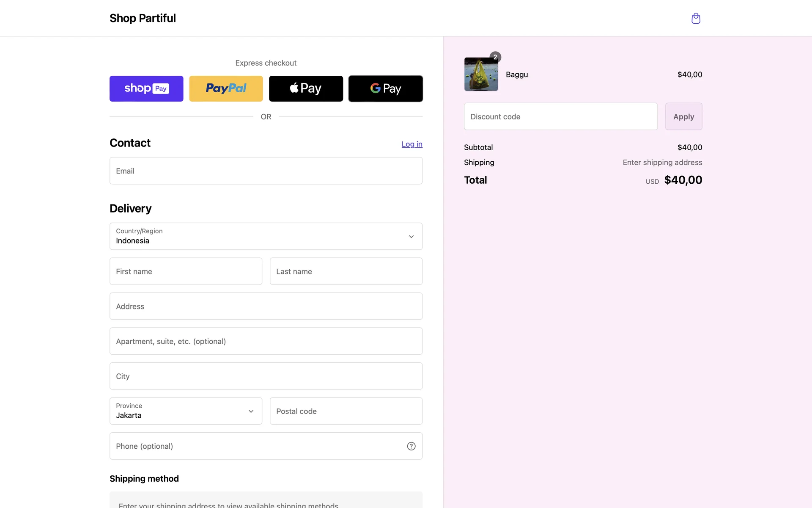This screenshot has width=812, height=508.
Task: Pay with Shop Pay express button
Action: [146, 88]
